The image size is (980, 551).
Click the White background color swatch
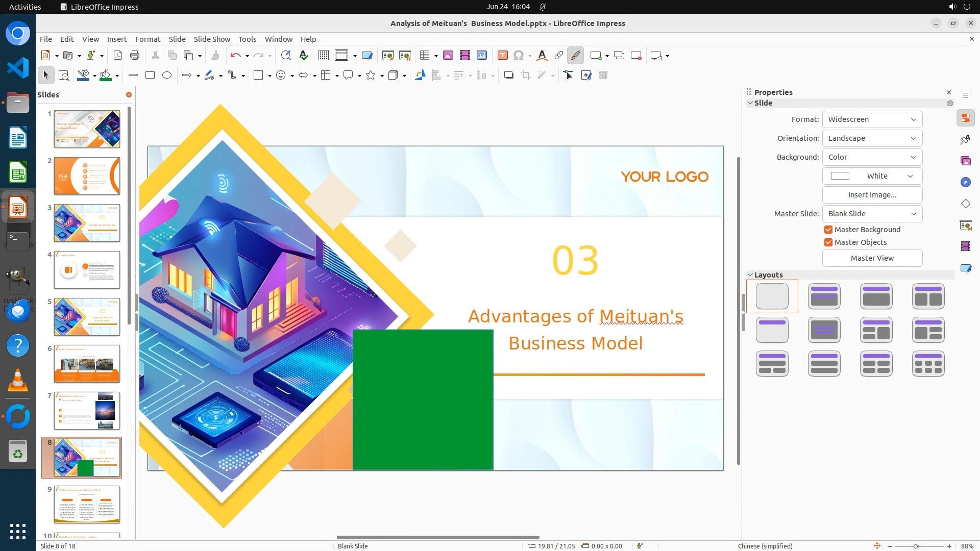(x=840, y=176)
